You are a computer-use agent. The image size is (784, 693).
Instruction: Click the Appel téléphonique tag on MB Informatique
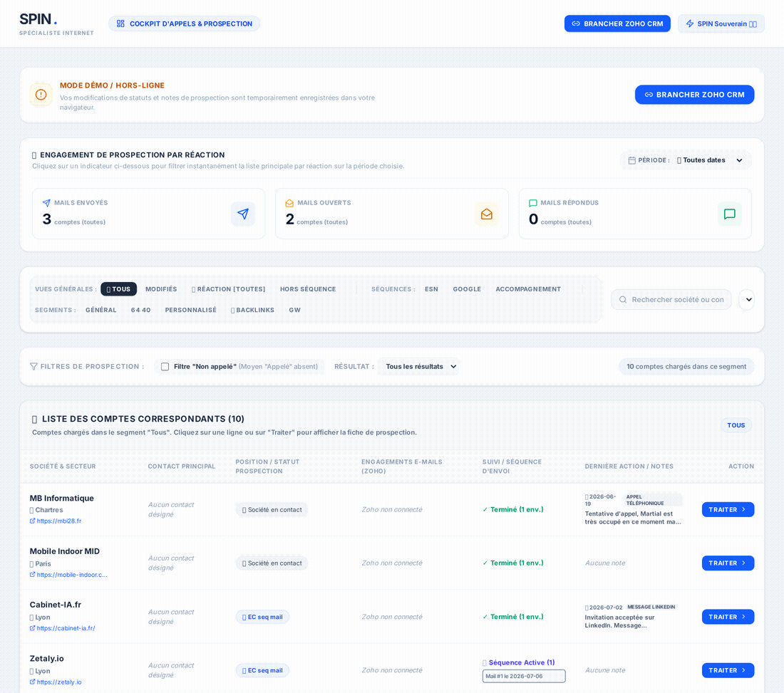point(652,500)
